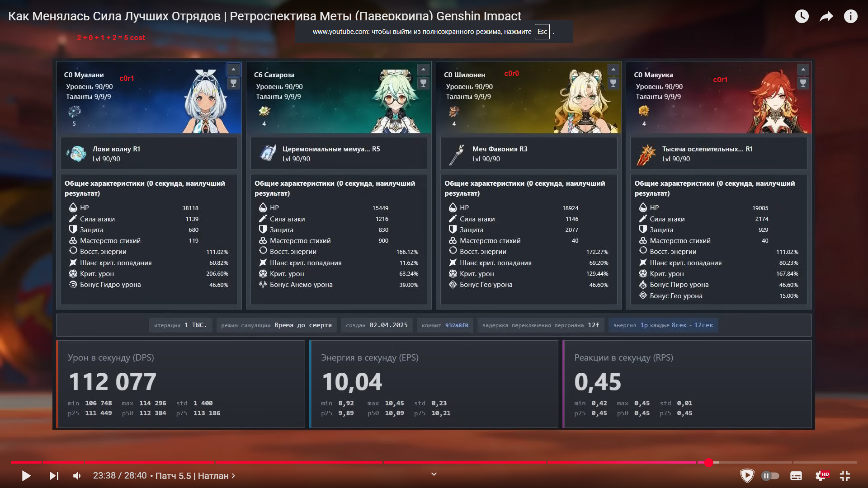Play the video
The height and width of the screenshot is (488, 868).
(26, 476)
